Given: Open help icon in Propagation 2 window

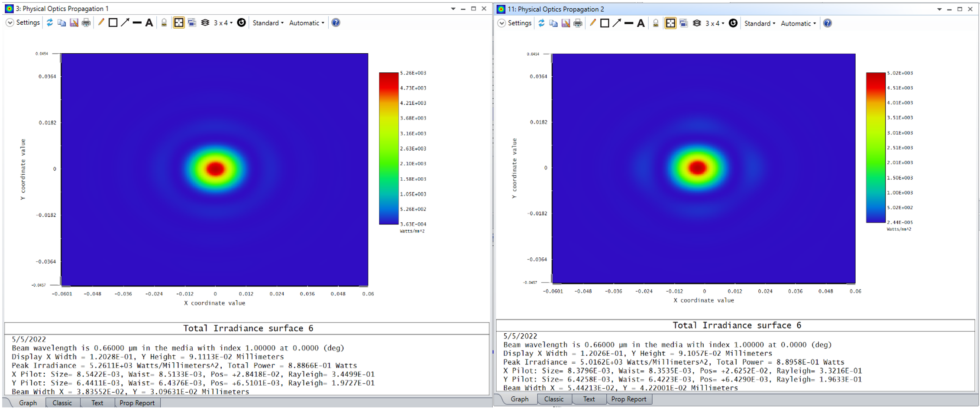Looking at the screenshot, I should [x=827, y=23].
